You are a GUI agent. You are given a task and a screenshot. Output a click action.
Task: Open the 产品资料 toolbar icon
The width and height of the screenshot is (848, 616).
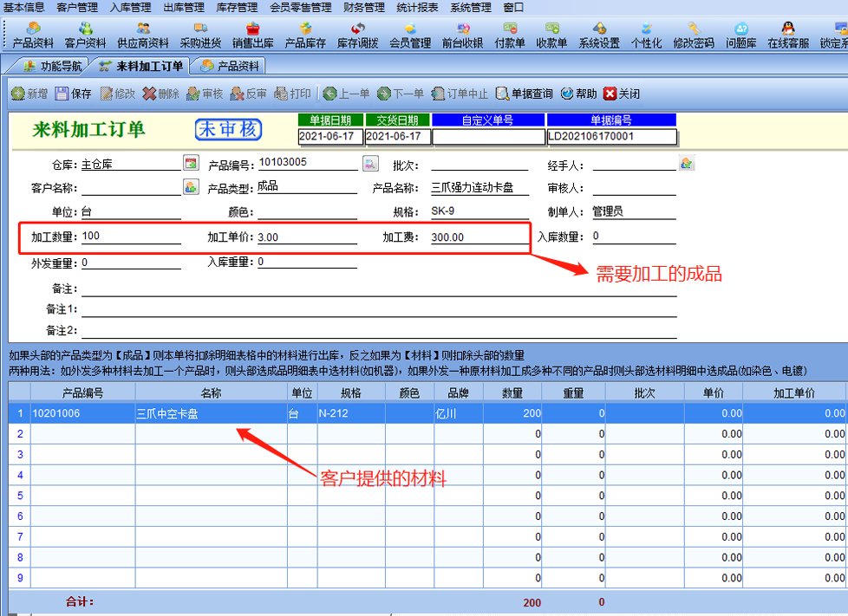point(33,36)
